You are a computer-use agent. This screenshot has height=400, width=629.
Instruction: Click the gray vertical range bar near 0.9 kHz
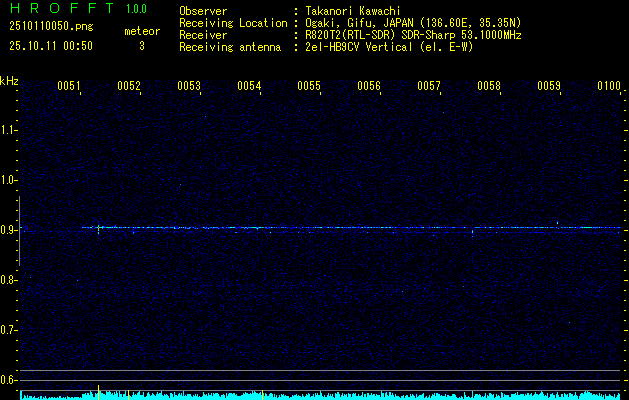pos(19,231)
